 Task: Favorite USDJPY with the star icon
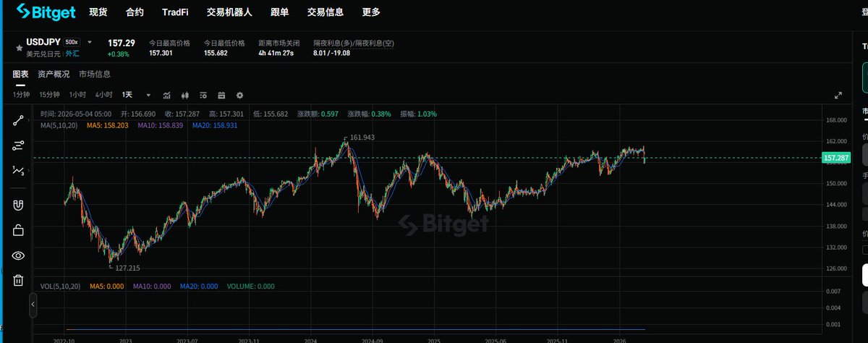(x=20, y=48)
